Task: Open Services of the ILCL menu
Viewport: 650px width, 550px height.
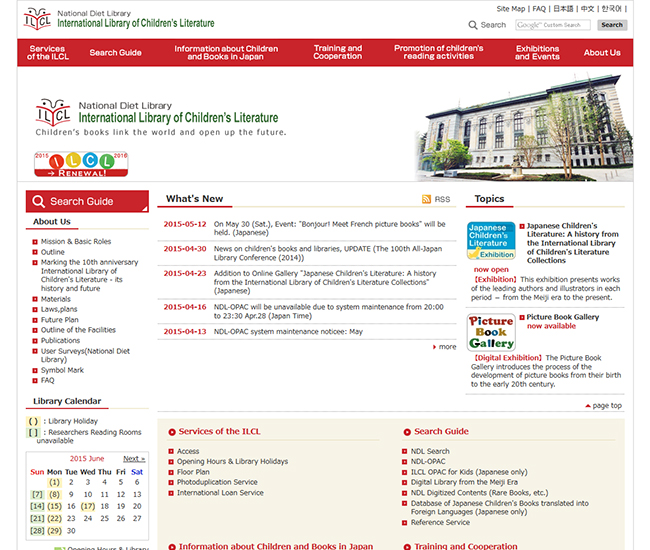Action: pyautogui.click(x=48, y=53)
